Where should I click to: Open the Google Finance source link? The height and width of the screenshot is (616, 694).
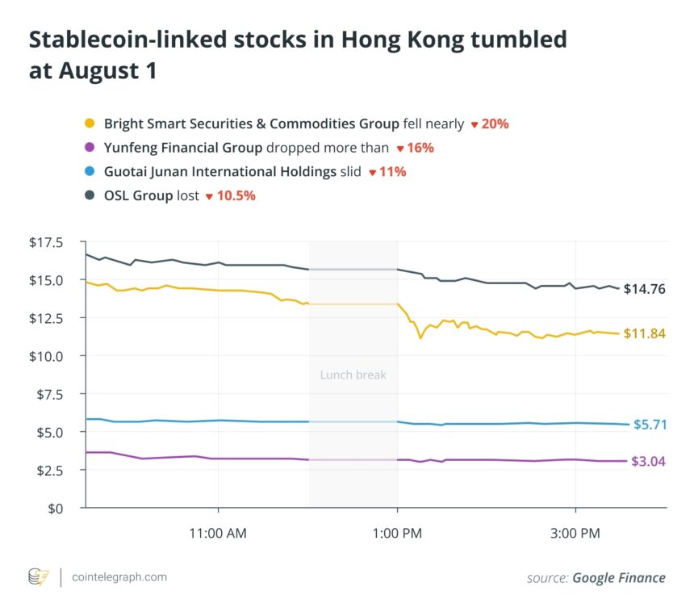(x=619, y=577)
